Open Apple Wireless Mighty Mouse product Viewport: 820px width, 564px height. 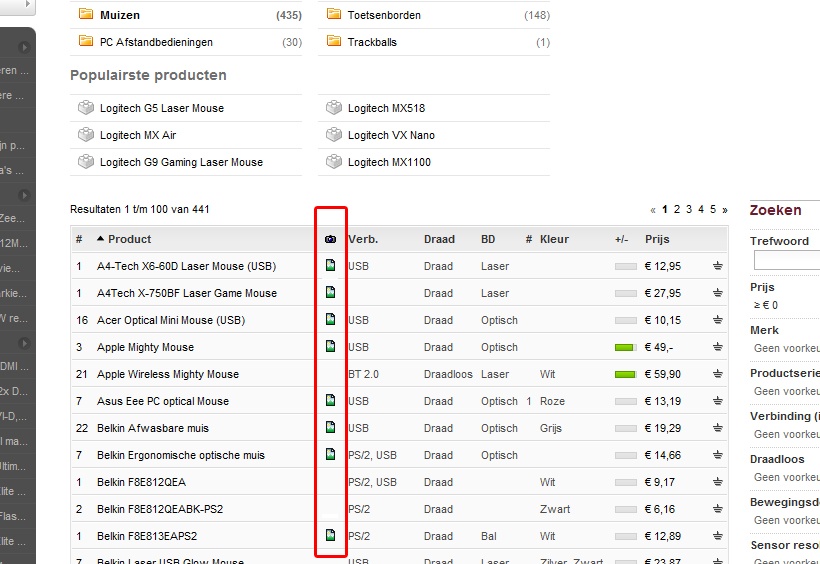pyautogui.click(x=168, y=374)
